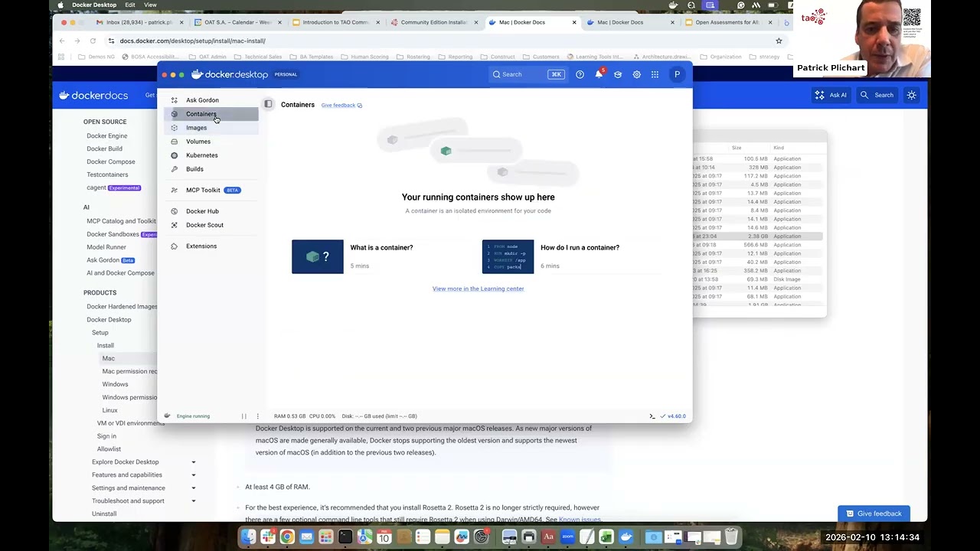The width and height of the screenshot is (980, 551).
Task: Open Search in Docker docs header
Action: pos(877,95)
